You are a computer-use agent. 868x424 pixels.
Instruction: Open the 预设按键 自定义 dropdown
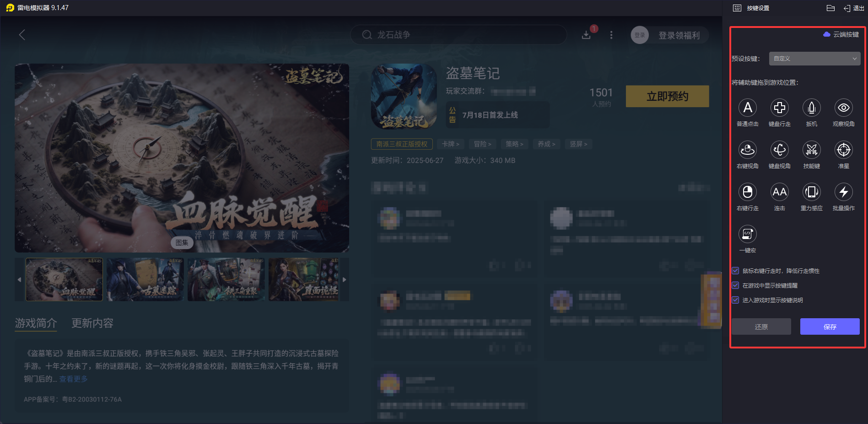[814, 59]
